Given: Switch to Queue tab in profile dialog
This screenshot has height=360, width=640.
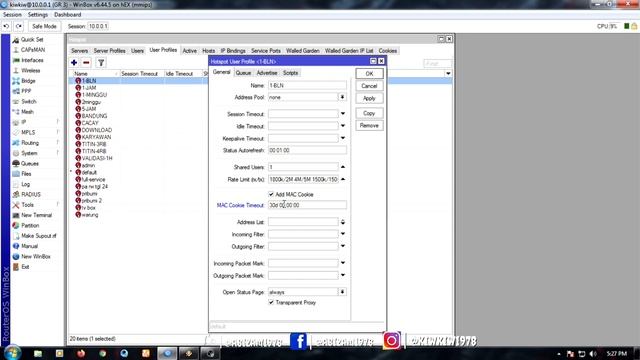Looking at the screenshot, I should coord(243,73).
